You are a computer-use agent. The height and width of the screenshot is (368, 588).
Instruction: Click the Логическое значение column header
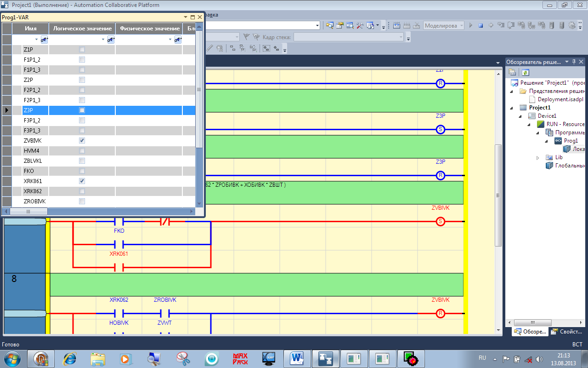click(x=82, y=29)
